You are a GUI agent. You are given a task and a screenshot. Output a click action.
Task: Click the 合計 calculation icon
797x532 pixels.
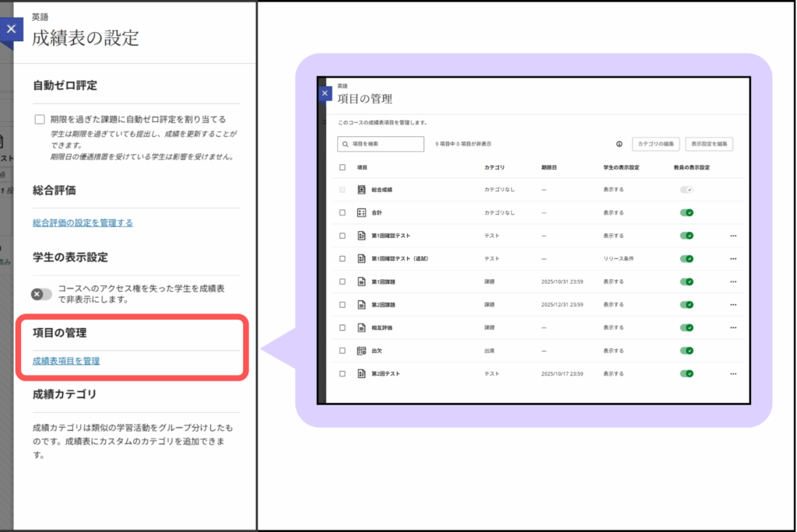click(x=361, y=212)
